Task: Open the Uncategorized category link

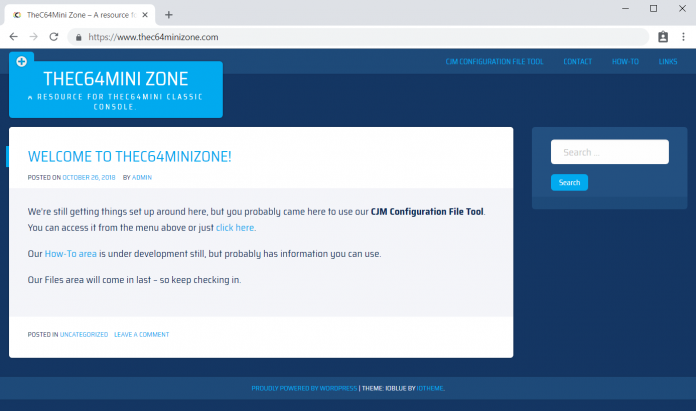Action: [x=84, y=335]
